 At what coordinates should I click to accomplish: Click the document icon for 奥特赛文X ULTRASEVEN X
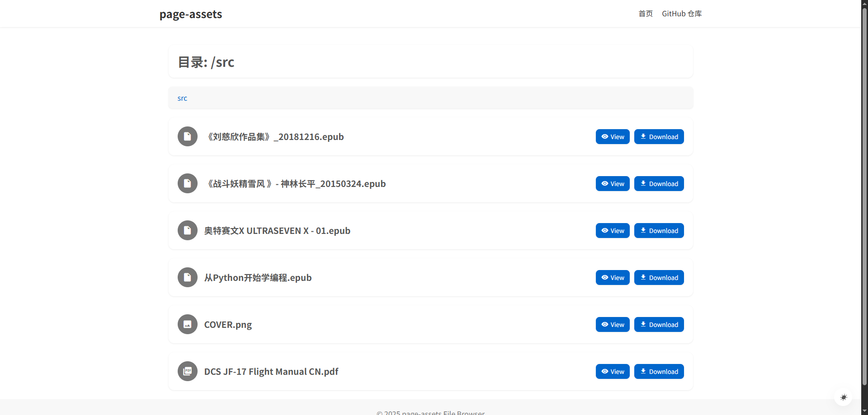(187, 230)
